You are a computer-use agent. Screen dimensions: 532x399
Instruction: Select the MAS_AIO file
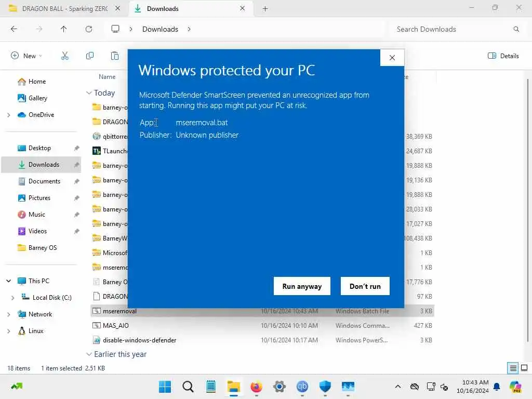click(x=115, y=325)
